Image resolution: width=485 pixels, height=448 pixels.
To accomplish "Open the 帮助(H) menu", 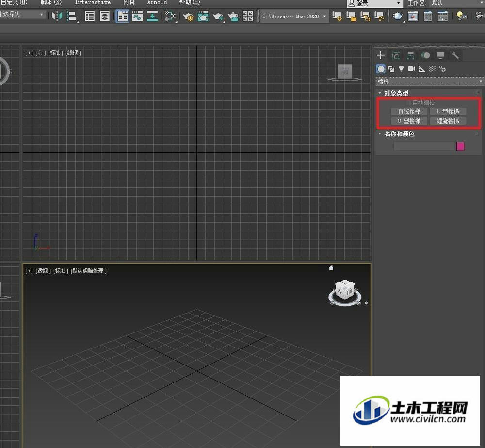I will [190, 2].
